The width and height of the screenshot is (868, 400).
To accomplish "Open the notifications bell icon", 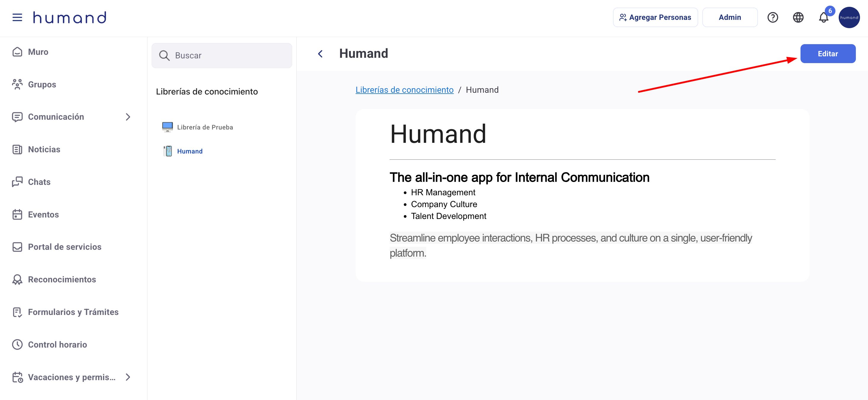I will (823, 17).
